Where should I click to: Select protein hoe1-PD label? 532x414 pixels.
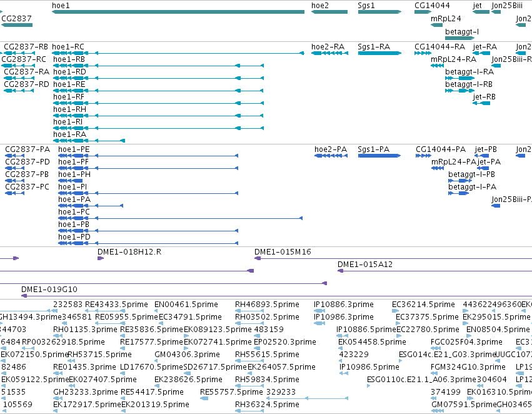tap(74, 237)
